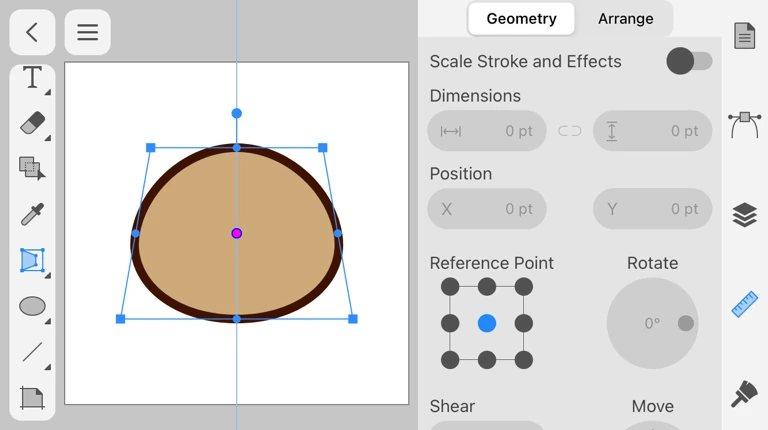768x430 pixels.
Task: Click the Rotate dial control
Action: pos(652,323)
